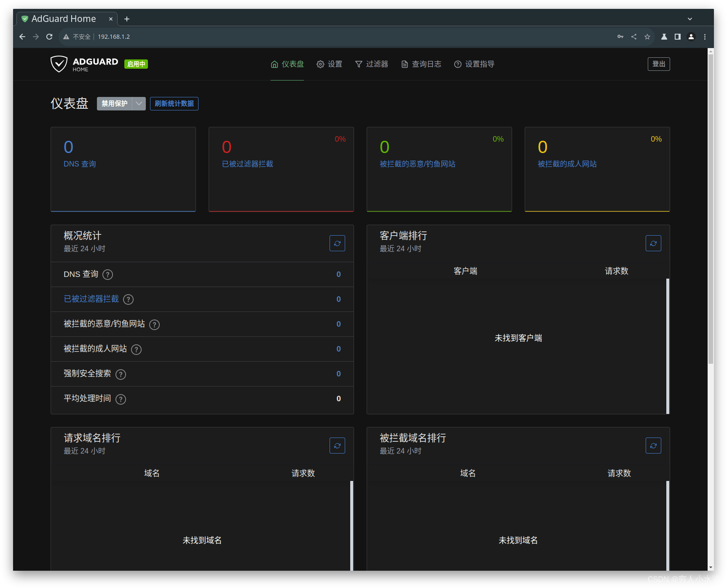Click the browser forward arrow

click(x=36, y=37)
